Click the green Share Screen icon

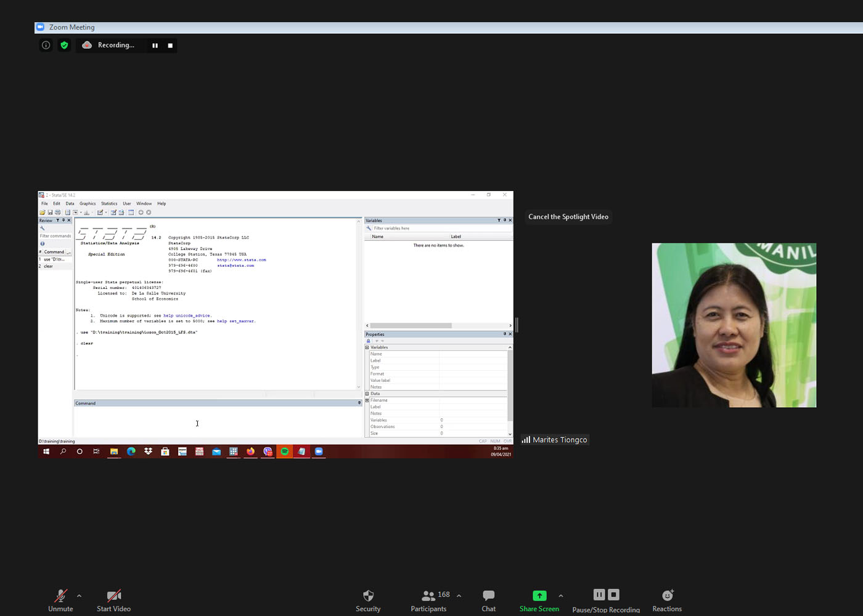tap(539, 596)
